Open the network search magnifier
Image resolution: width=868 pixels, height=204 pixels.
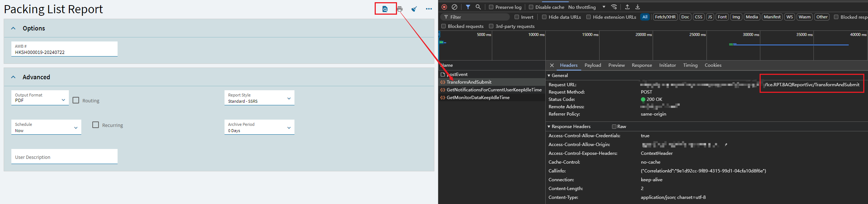(478, 7)
